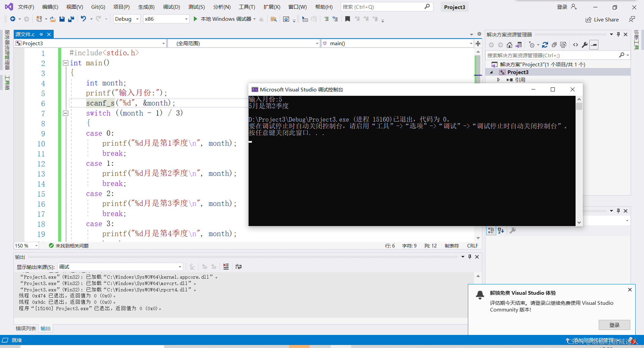
Task: Open the 生成(B) menu
Action: pyautogui.click(x=146, y=7)
